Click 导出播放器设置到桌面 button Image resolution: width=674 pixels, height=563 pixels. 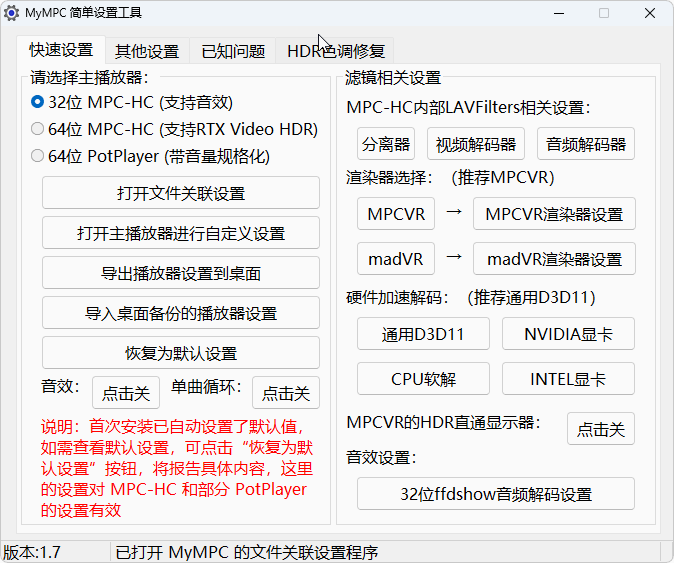[181, 273]
